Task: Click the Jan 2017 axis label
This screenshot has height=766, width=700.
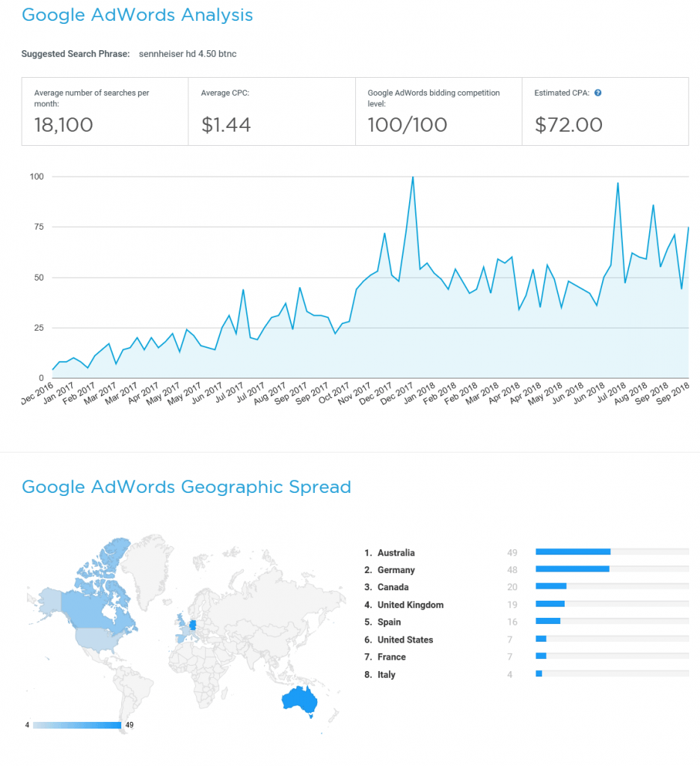Action: click(x=58, y=393)
